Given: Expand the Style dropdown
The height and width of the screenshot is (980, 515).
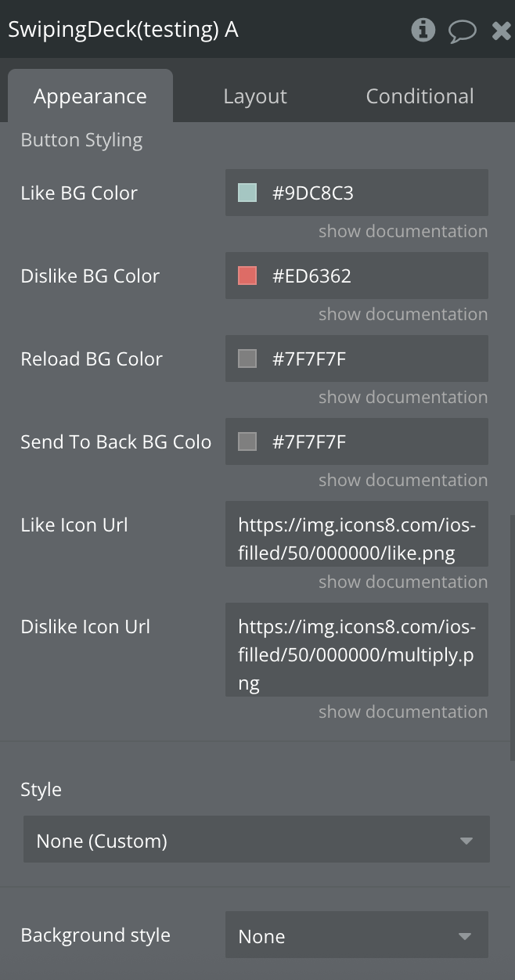Looking at the screenshot, I should tap(257, 841).
